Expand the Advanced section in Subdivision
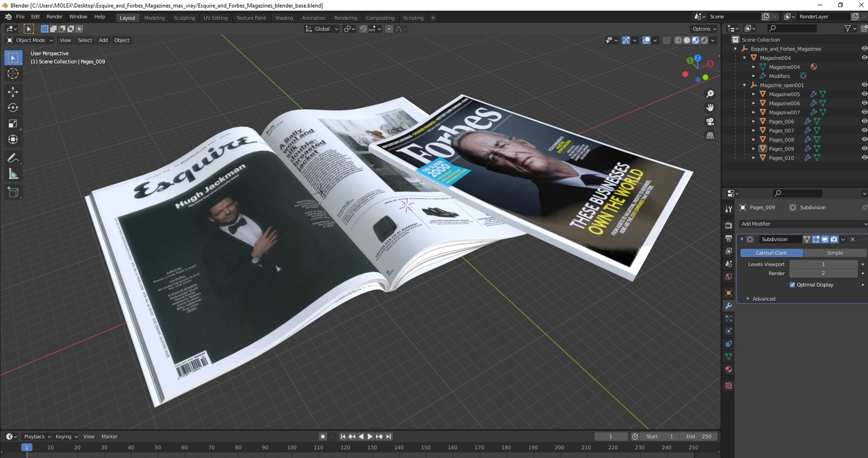 coord(764,299)
